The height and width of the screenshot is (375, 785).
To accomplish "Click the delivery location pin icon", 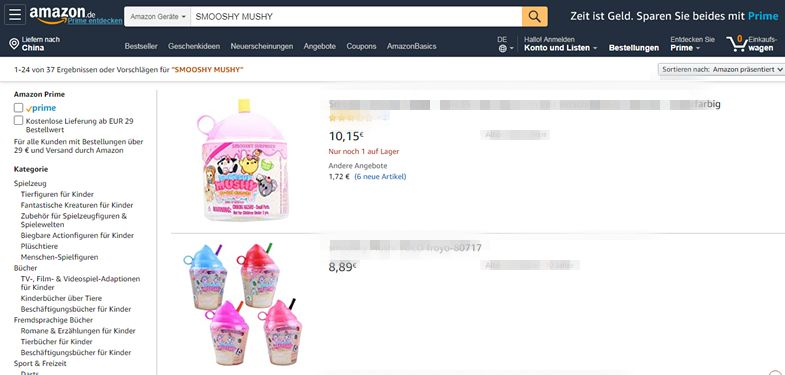I will (x=14, y=44).
